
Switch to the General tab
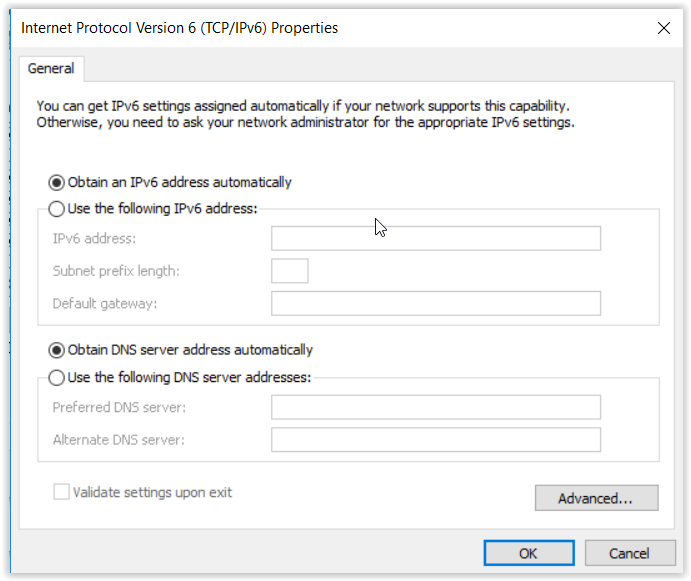[51, 69]
